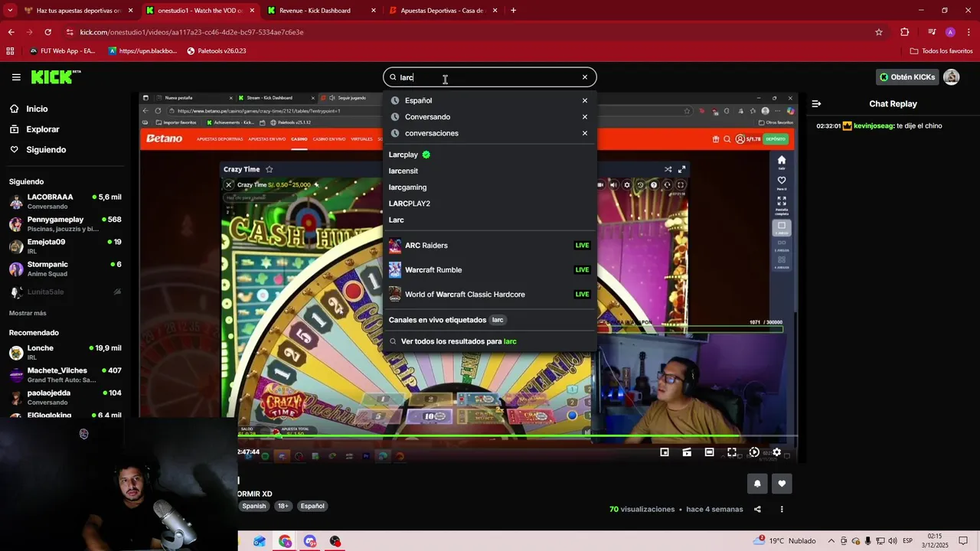Open the Stormpanic followed channel

[x=65, y=269]
